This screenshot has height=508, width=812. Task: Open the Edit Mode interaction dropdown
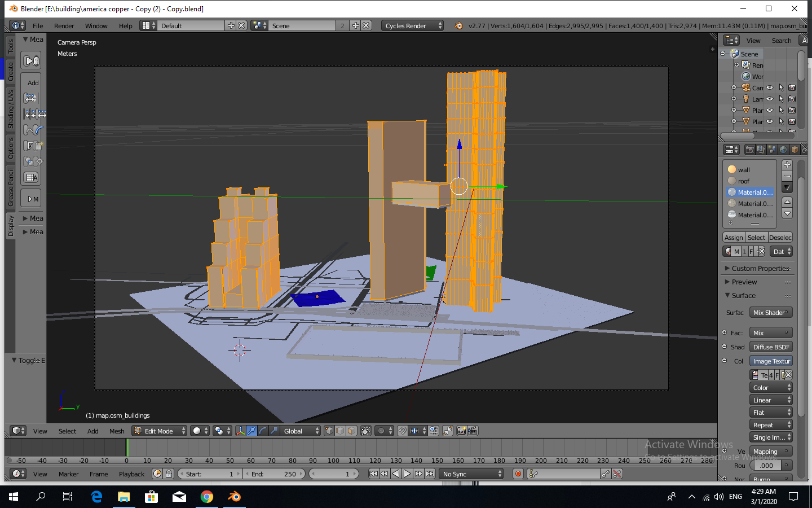(158, 431)
